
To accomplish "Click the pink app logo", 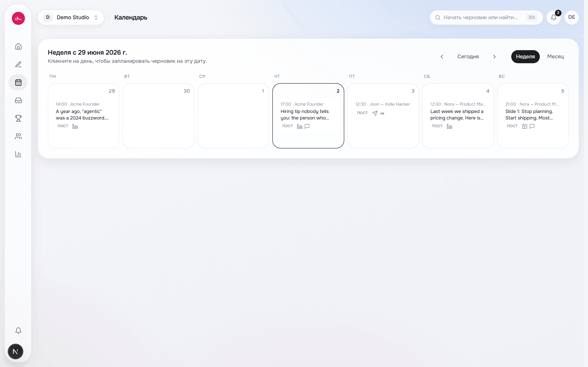I will pos(18,18).
